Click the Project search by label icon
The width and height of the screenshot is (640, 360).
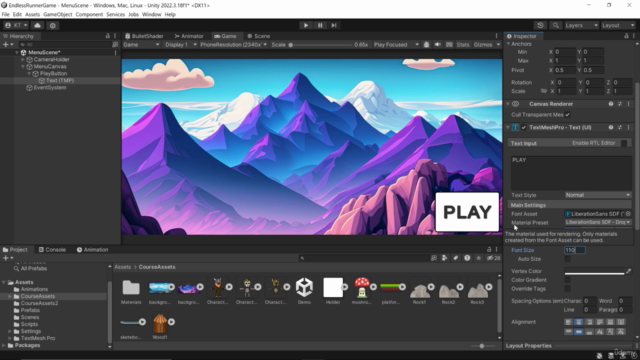[456, 258]
